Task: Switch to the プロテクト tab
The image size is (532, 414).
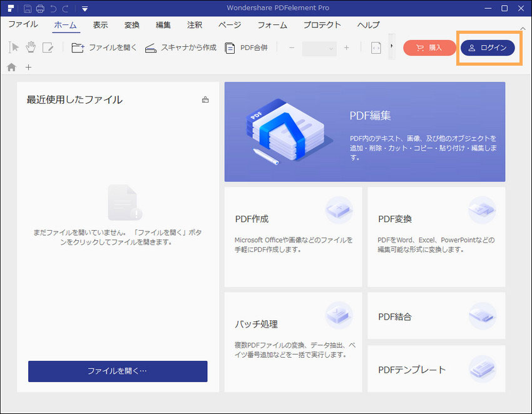Action: [322, 25]
